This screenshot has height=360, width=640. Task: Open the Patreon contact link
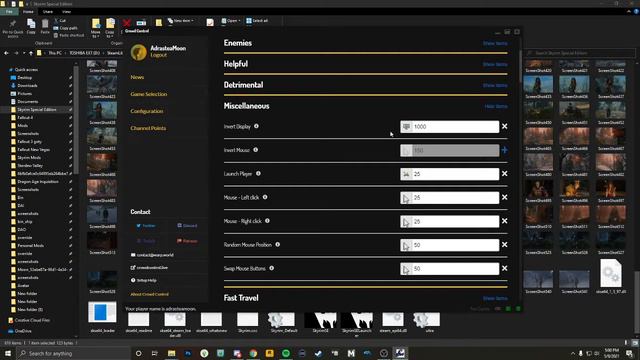coord(187,241)
